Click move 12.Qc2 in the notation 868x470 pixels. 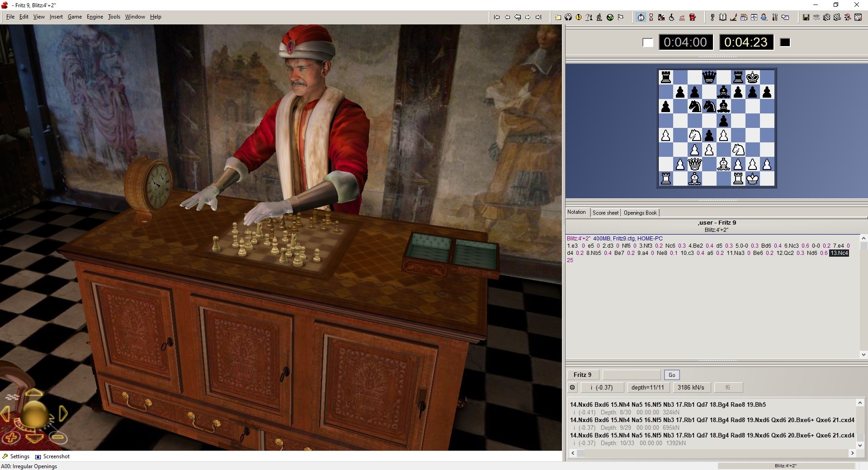(785, 253)
